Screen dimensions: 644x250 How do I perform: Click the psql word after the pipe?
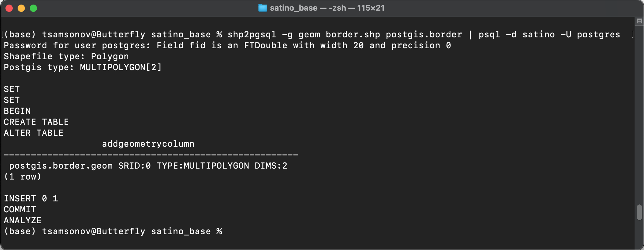[489, 35]
